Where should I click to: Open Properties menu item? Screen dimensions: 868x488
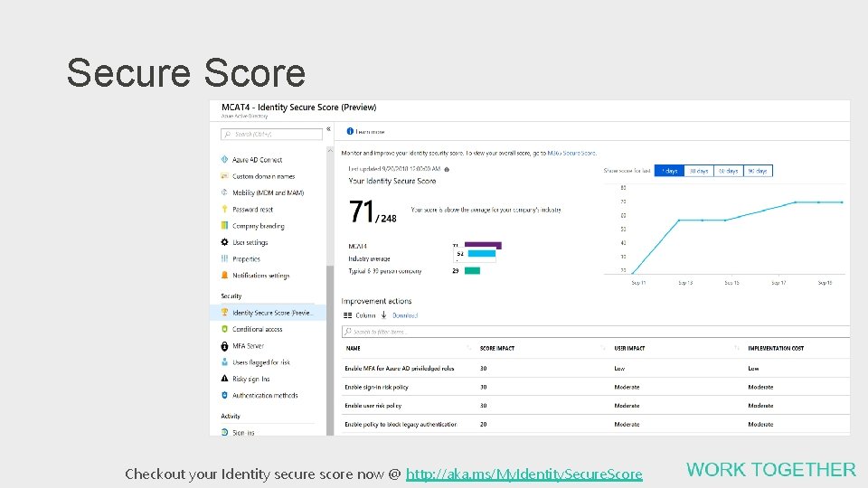click(x=246, y=259)
